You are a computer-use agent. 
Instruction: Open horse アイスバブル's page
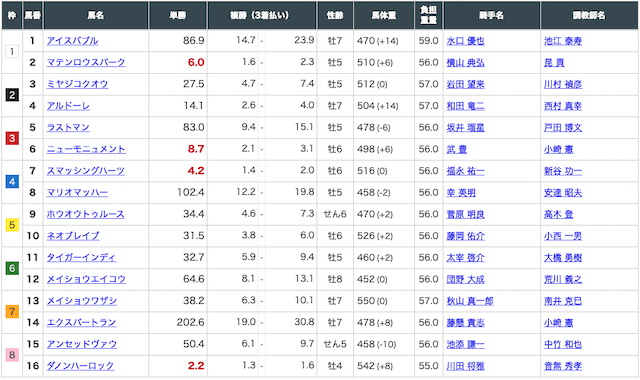(72, 41)
